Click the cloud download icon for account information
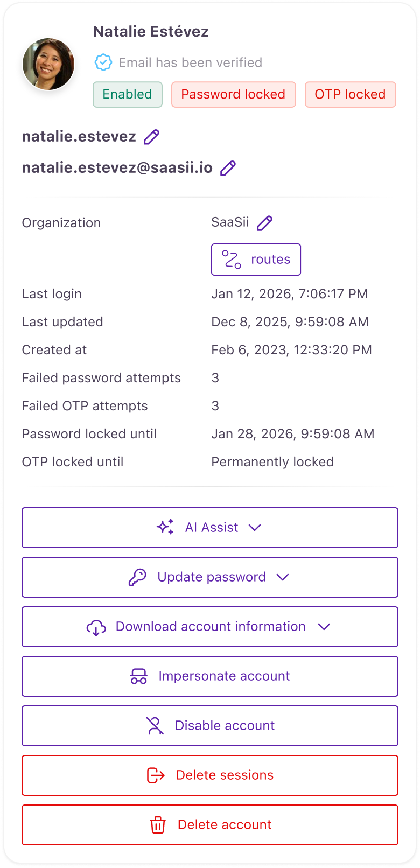420x868 pixels. coord(96,626)
